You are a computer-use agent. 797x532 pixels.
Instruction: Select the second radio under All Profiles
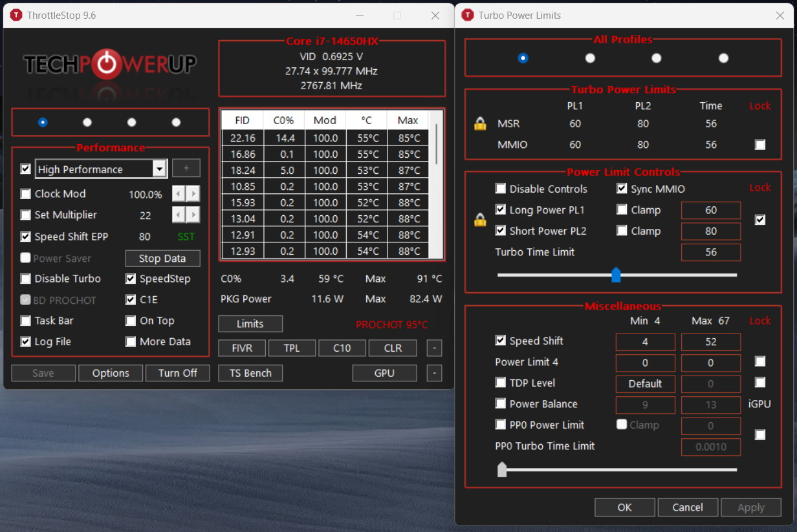[x=590, y=58]
